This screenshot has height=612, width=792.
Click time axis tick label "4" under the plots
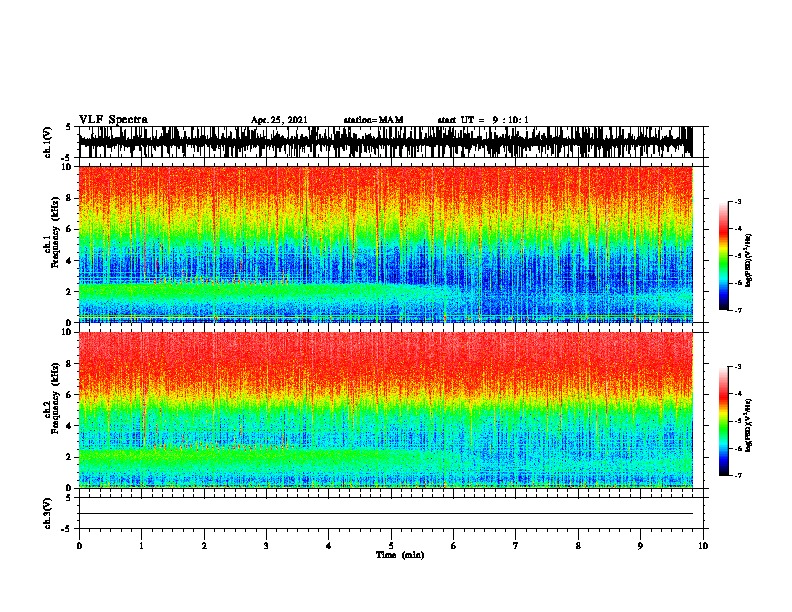(x=329, y=546)
